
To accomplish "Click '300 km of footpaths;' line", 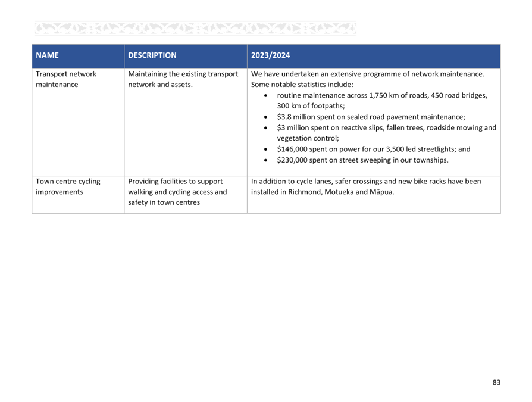I will pyautogui.click(x=311, y=106).
